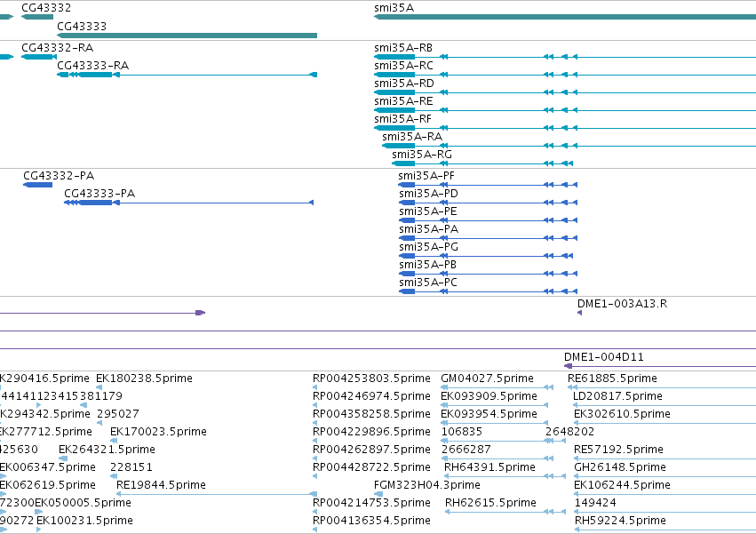Select transcript smi35A-RD label
756x534 pixels.
coord(404,84)
